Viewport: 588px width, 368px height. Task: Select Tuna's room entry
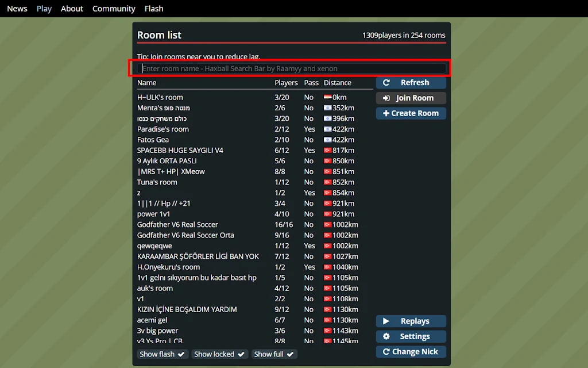click(254, 182)
